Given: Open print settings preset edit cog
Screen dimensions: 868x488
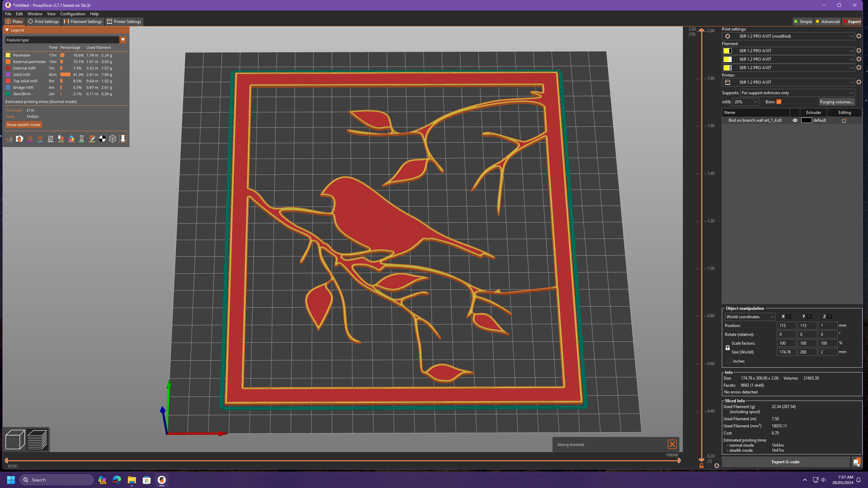Looking at the screenshot, I should point(859,36).
